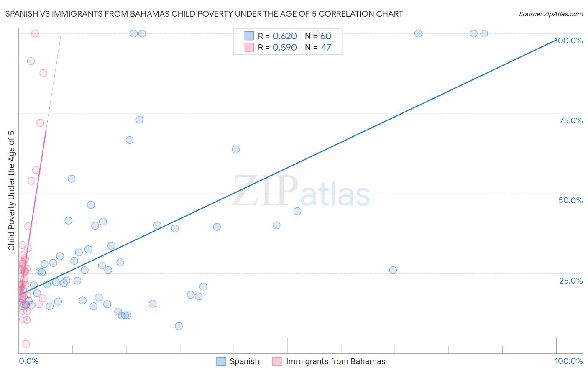Click the lowest blue data point on the chart
Screen dimensions: 588x373
[179, 326]
